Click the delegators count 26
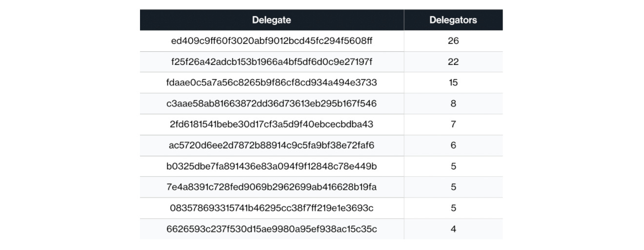Viewport: 644px width, 250px height. tap(453, 41)
